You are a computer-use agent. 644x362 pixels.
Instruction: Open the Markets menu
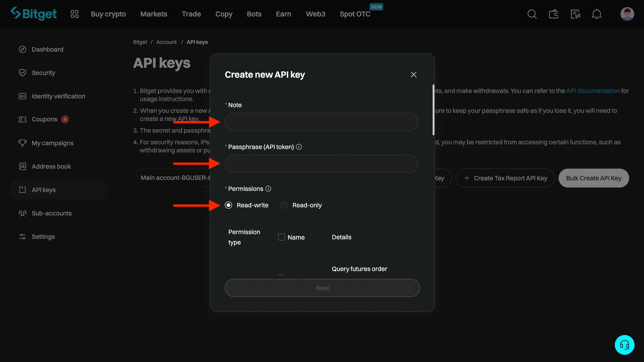154,14
